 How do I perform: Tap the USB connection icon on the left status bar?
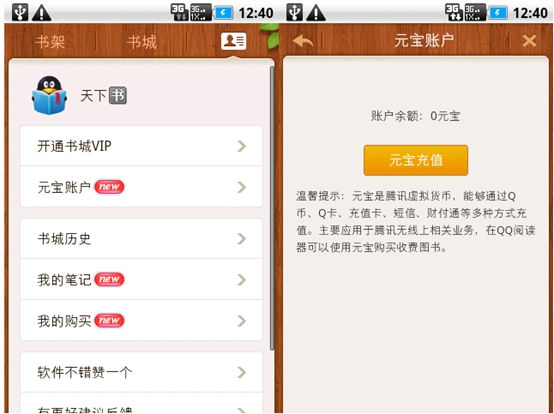(x=20, y=13)
